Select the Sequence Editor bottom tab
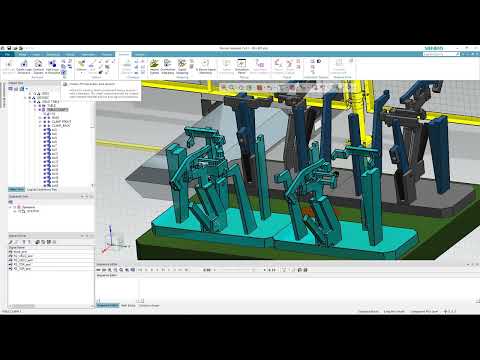 tap(107, 305)
